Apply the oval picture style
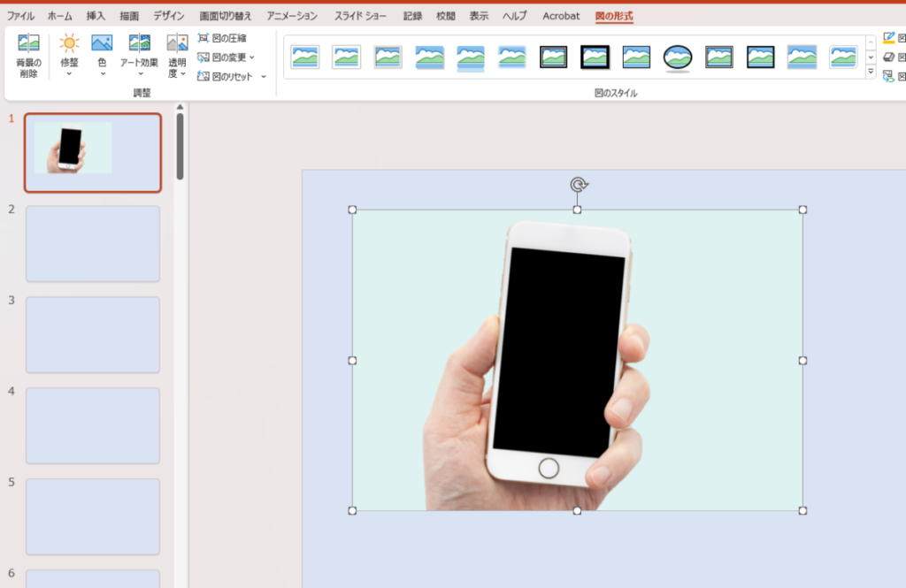This screenshot has height=588, width=906. tap(678, 57)
